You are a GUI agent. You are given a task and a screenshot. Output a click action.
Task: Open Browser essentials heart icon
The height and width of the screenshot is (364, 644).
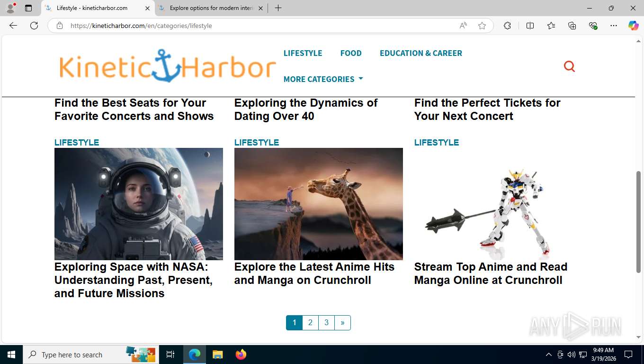coord(593,26)
